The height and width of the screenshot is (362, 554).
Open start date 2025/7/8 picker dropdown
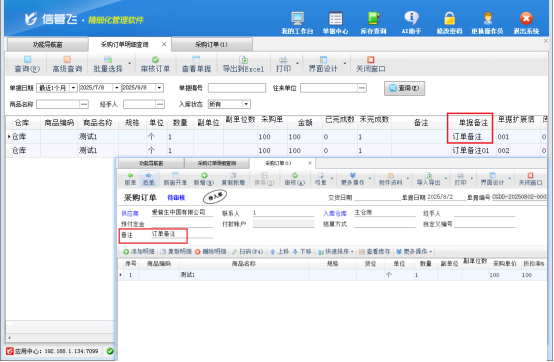click(x=117, y=88)
